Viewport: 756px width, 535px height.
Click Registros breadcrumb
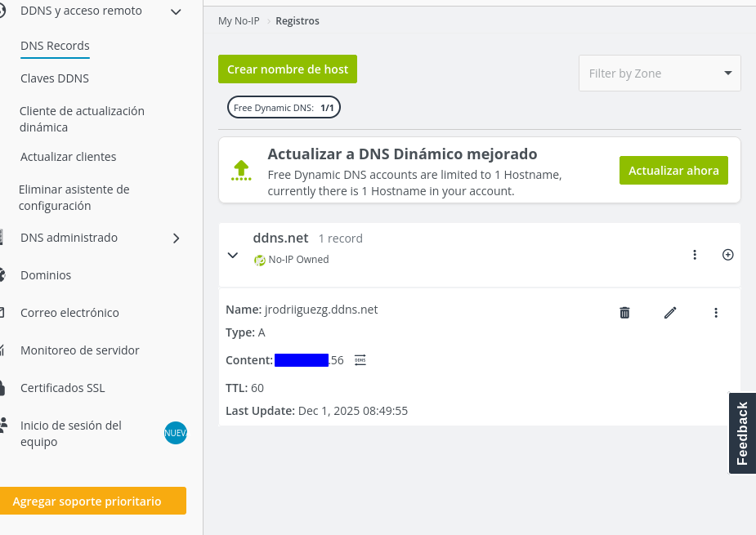pyautogui.click(x=297, y=20)
